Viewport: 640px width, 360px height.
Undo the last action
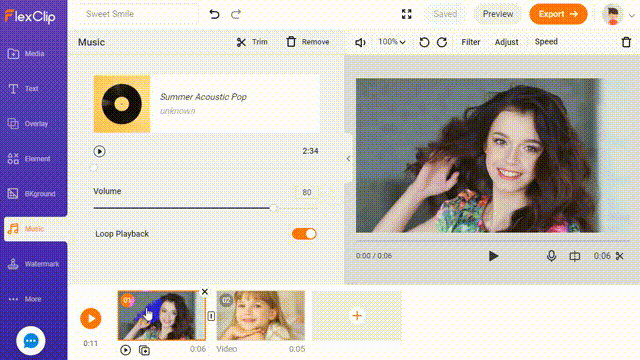214,14
